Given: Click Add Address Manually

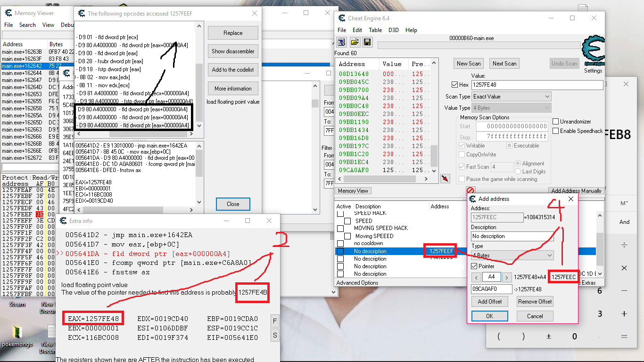Looking at the screenshot, I should pyautogui.click(x=577, y=191).
